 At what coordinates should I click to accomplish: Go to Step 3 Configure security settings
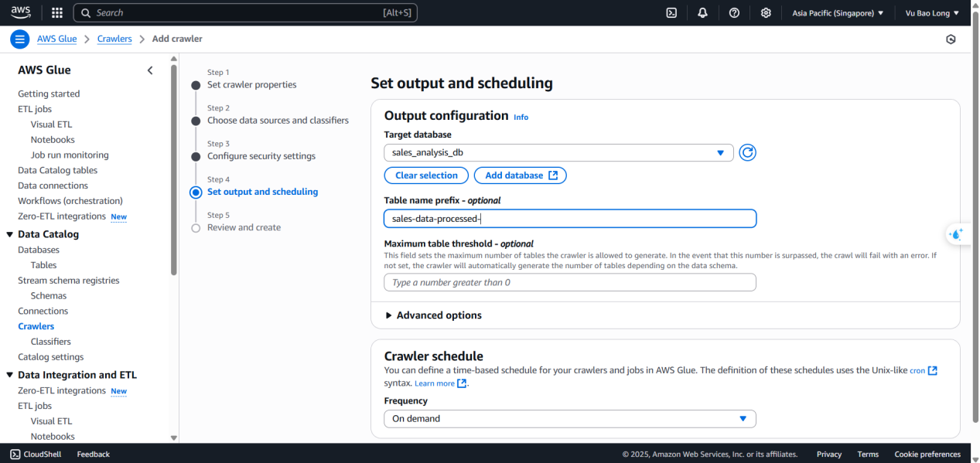[261, 156]
